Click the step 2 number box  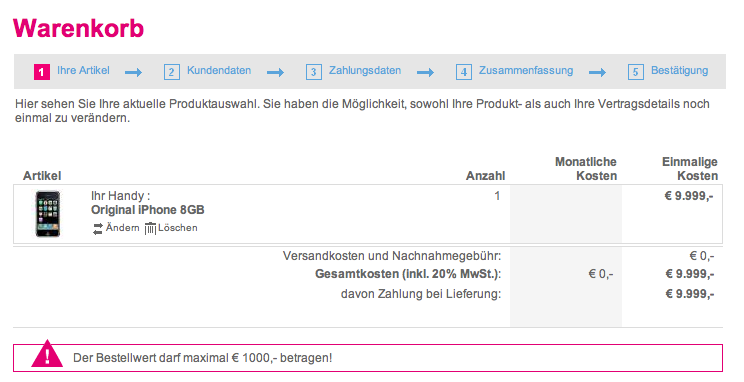[x=172, y=72]
